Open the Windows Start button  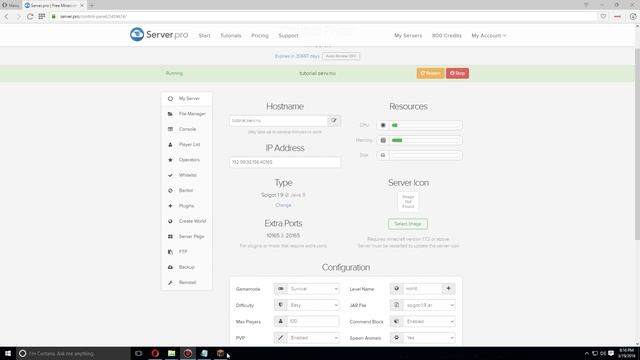(8, 353)
